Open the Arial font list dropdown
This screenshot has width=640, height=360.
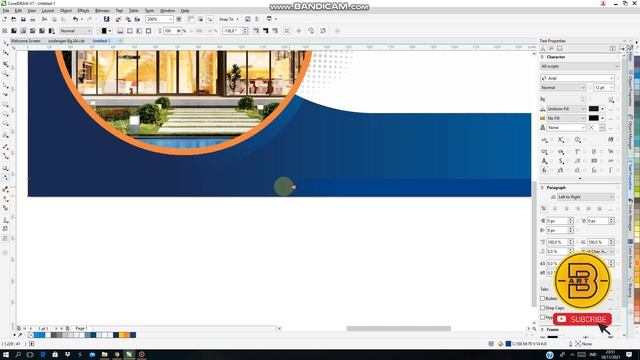[577, 78]
